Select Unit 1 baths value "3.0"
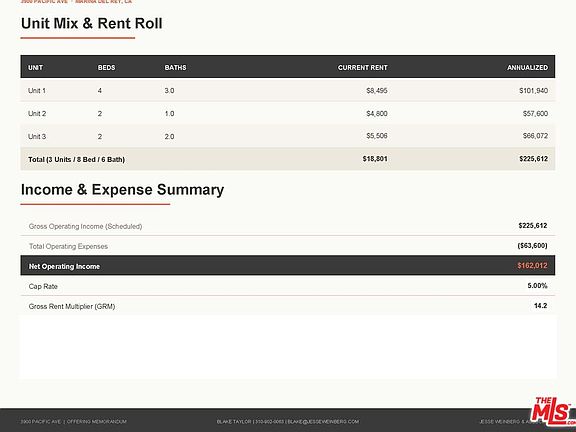This screenshot has width=576, height=432. pyautogui.click(x=169, y=90)
